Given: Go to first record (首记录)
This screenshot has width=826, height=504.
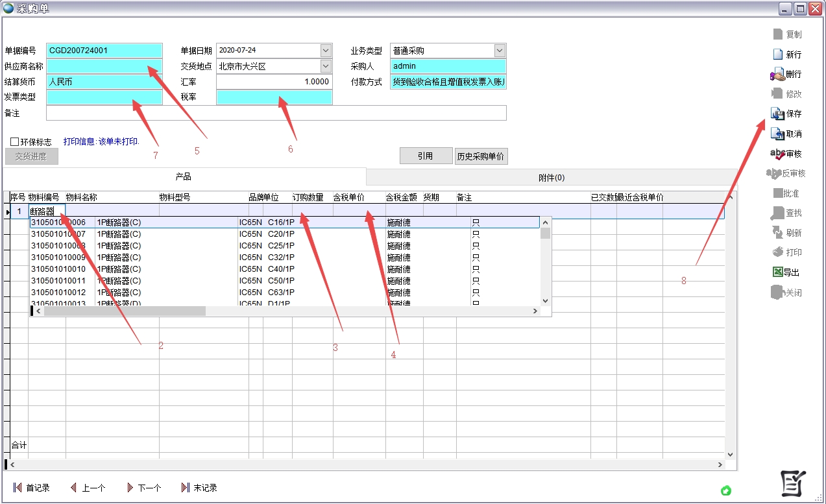Looking at the screenshot, I should coord(17,488).
